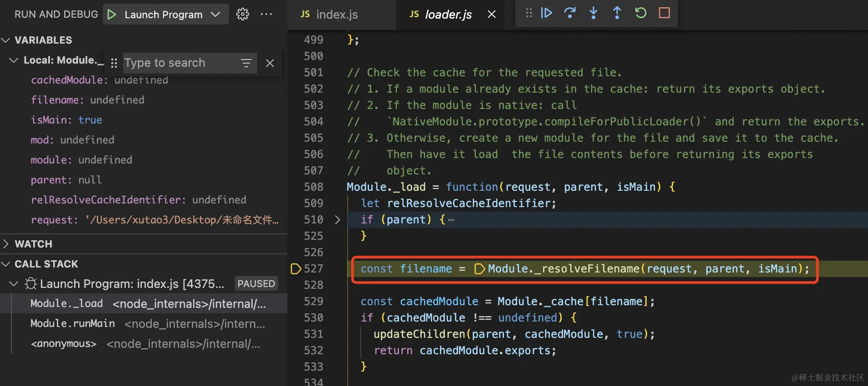This screenshot has width=868, height=386.
Task: Open the Launch Program configuration dropdown
Action: tap(215, 15)
